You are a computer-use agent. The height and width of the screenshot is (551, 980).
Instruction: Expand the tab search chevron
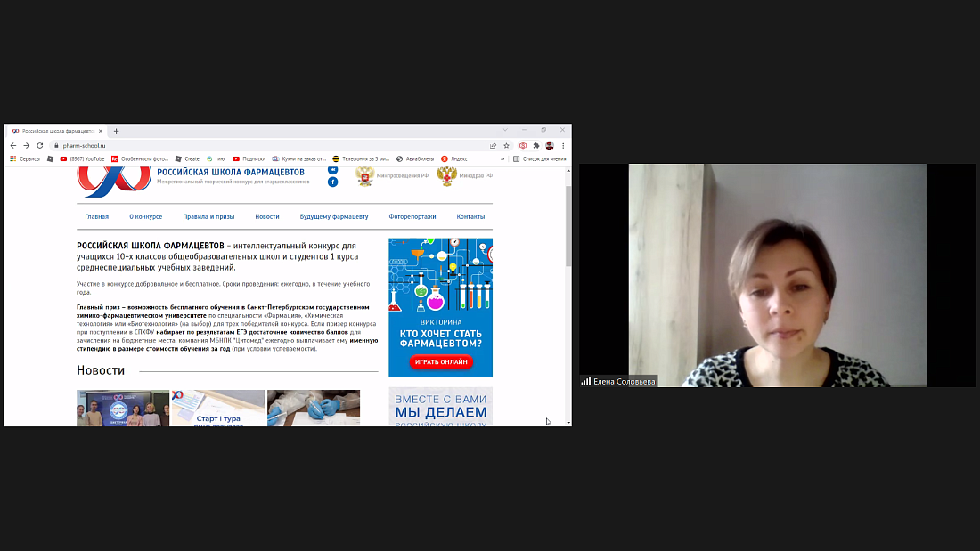[x=505, y=131]
